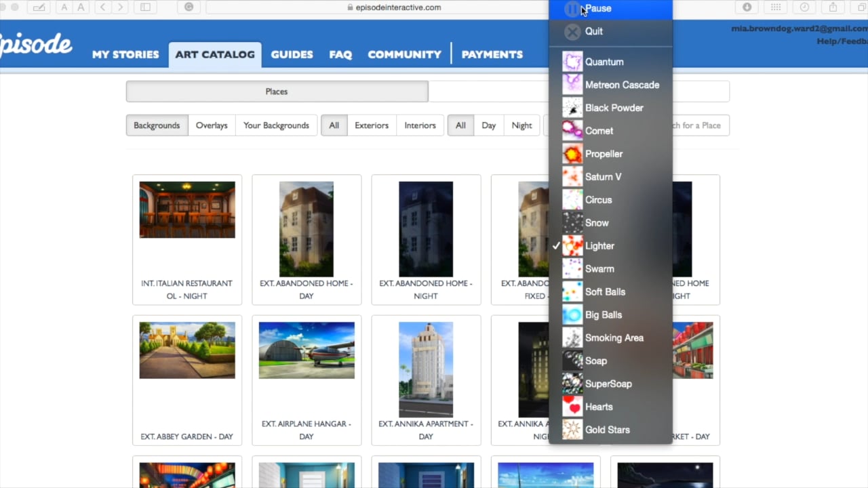
Task: Open the FAQ page
Action: (340, 54)
